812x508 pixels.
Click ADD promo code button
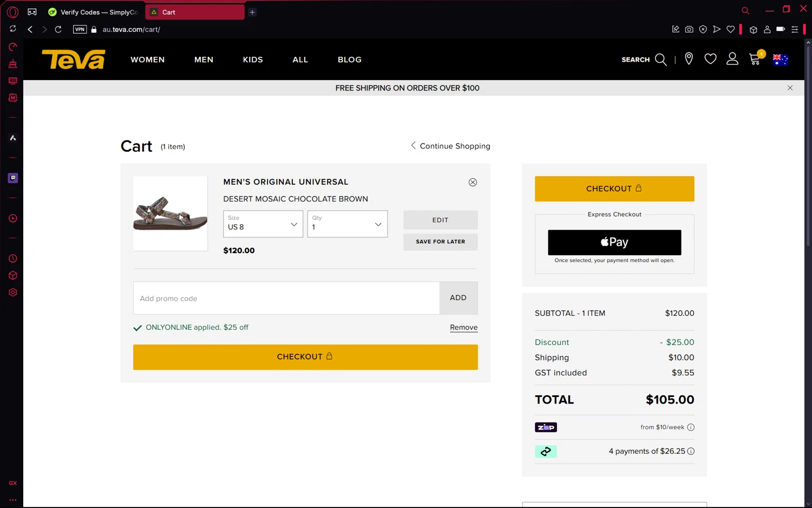click(x=458, y=298)
